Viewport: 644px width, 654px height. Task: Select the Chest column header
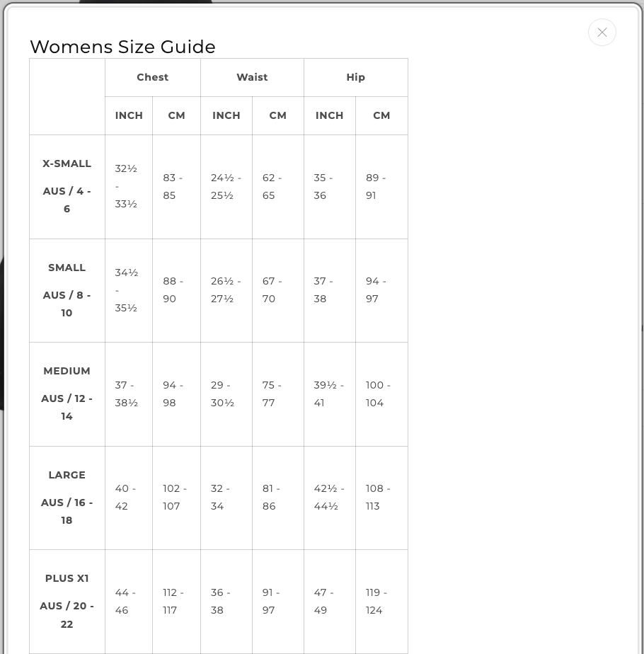tap(153, 77)
